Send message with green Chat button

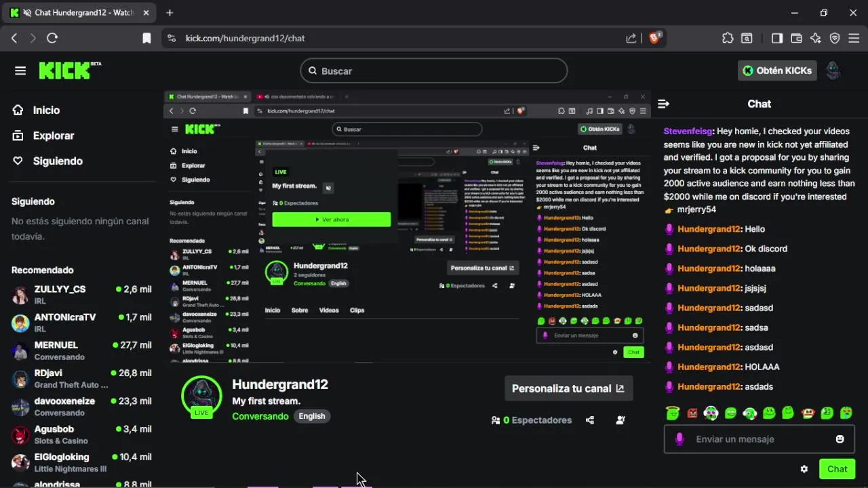point(837,469)
